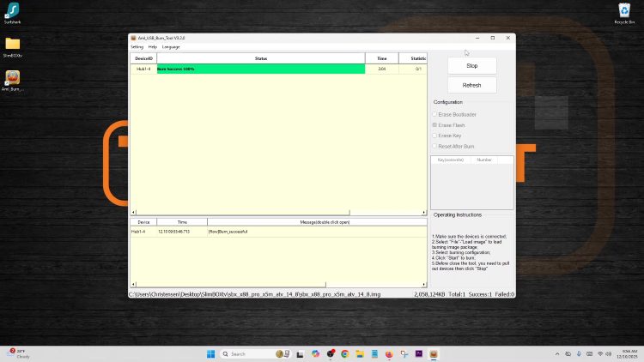Open File Explorer from the taskbar
The image size is (644, 362).
click(360, 353)
